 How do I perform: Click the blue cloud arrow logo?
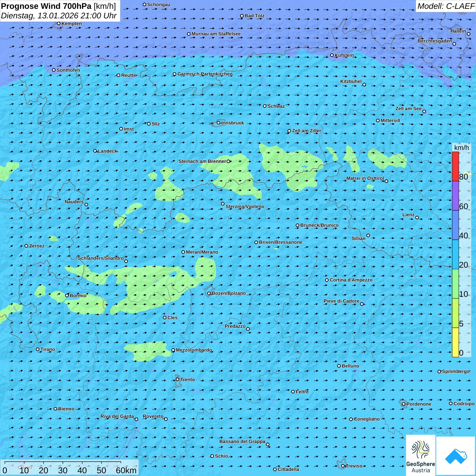(x=456, y=456)
